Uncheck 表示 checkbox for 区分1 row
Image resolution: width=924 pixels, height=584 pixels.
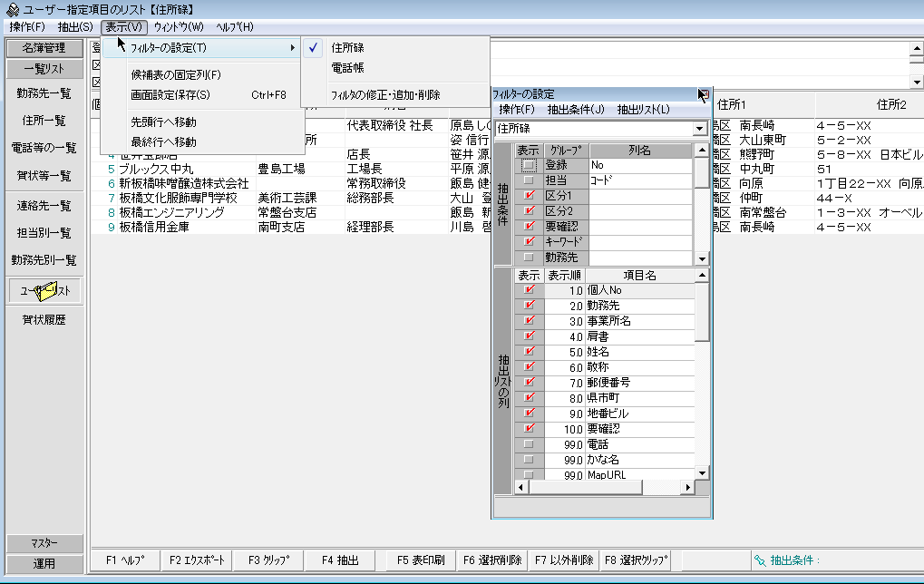(529, 196)
